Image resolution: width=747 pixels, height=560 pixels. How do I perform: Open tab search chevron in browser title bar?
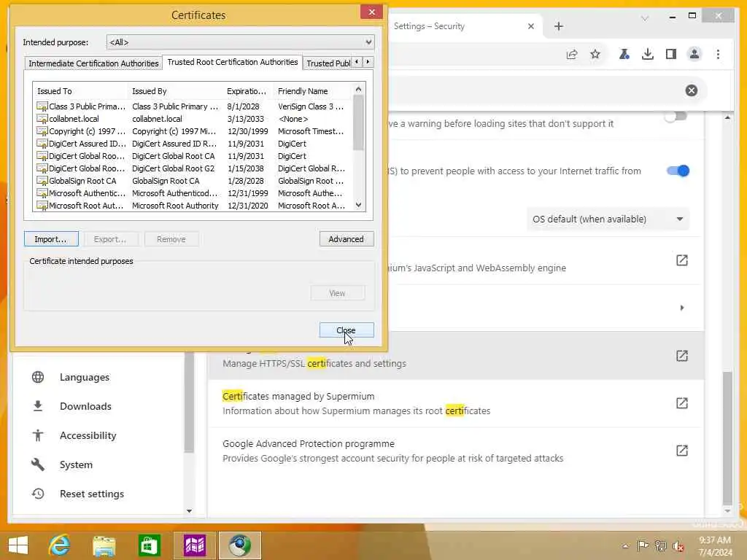pyautogui.click(x=645, y=18)
